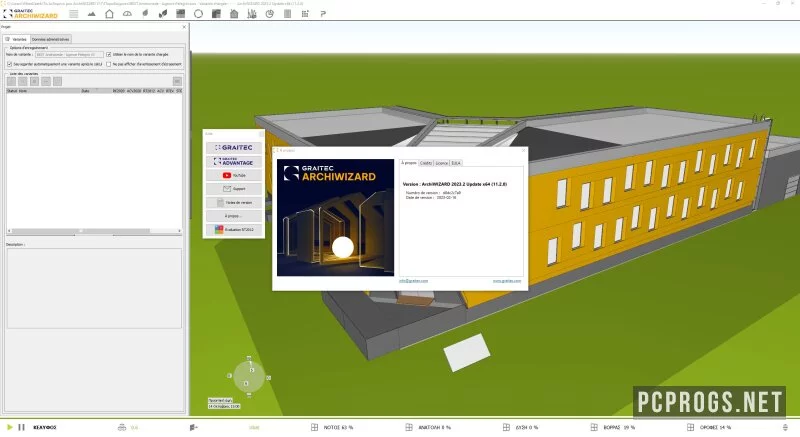Select the single leaf toolbar icon

click(x=145, y=14)
